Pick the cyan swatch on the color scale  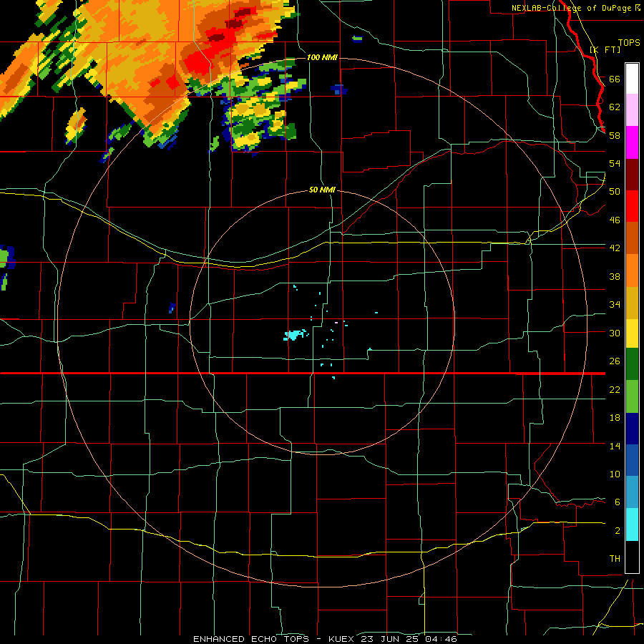pyautogui.click(x=632, y=525)
